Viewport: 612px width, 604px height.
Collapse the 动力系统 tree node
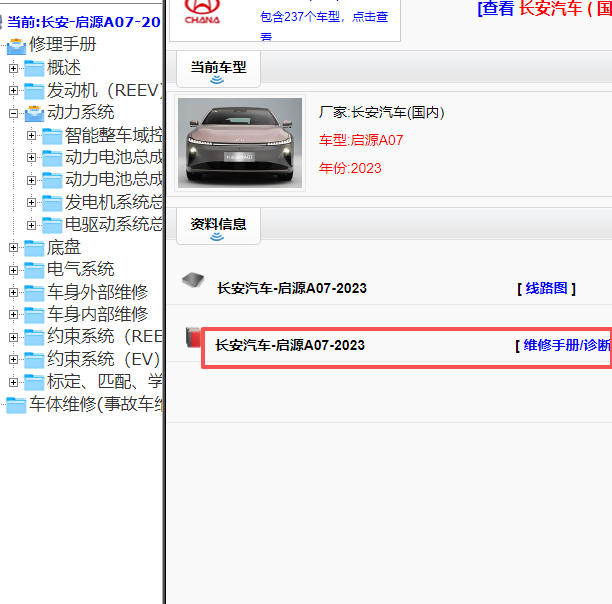(13, 113)
